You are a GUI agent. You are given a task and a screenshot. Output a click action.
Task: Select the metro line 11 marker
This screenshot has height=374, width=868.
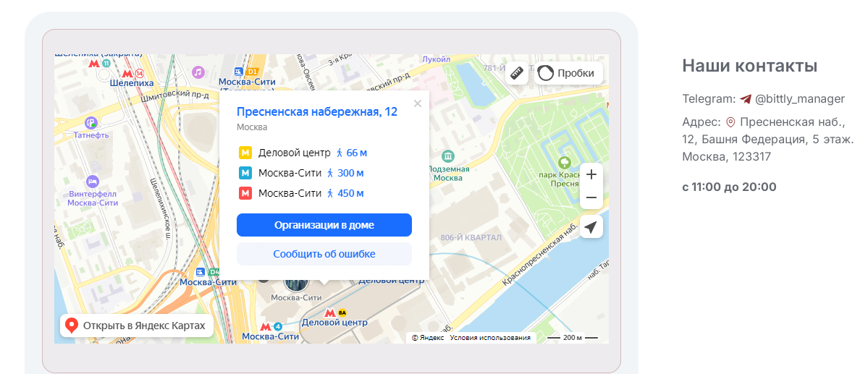[100, 63]
